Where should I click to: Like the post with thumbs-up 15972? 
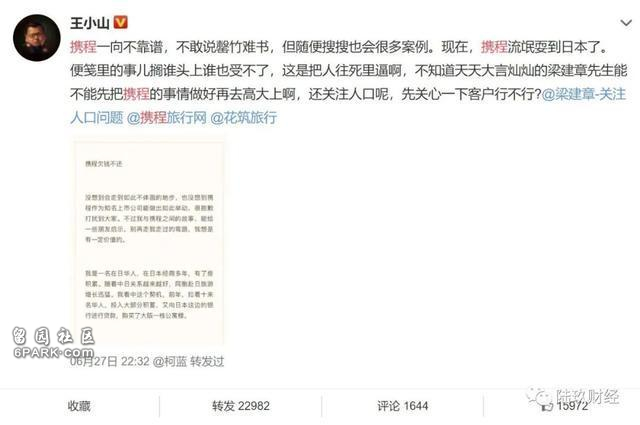565,406
